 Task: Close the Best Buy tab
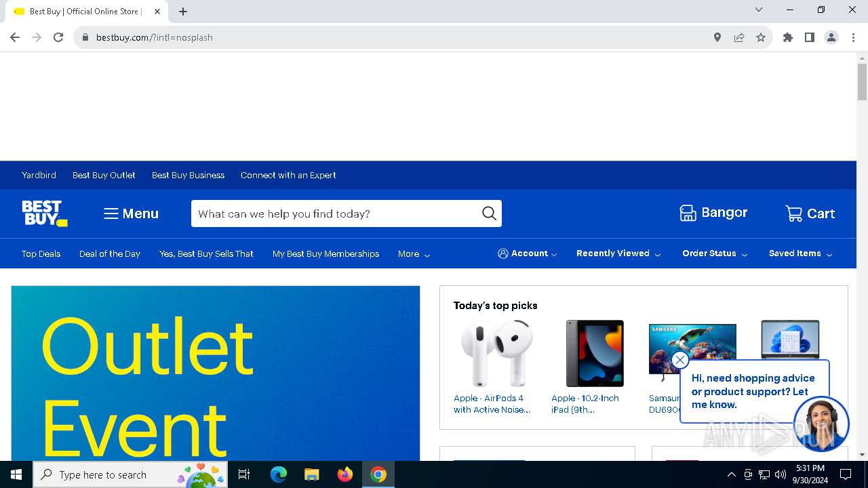[157, 12]
